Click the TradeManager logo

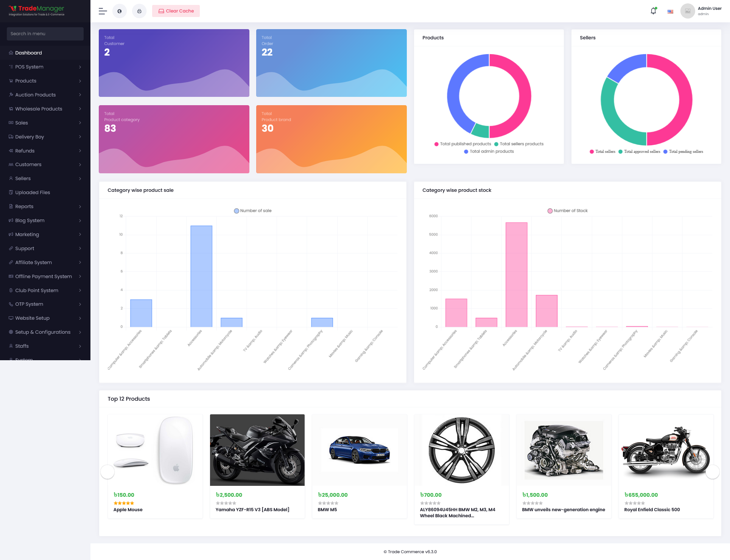click(x=37, y=10)
